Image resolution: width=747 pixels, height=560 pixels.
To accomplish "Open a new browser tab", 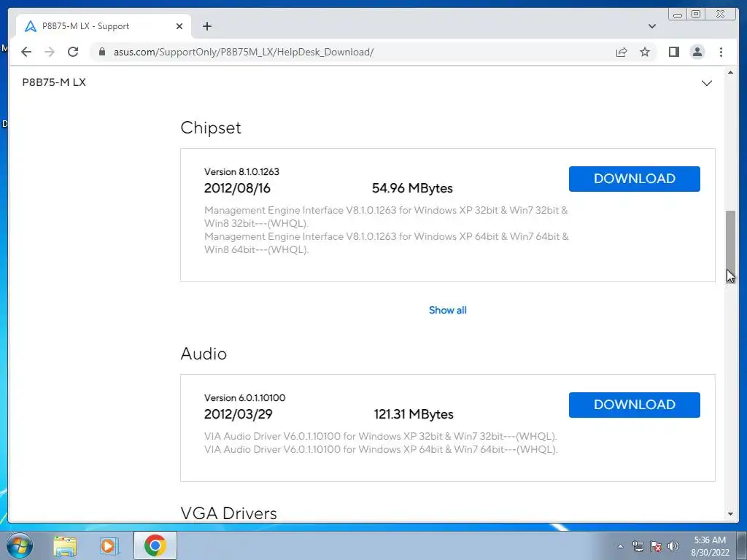I will (x=206, y=26).
